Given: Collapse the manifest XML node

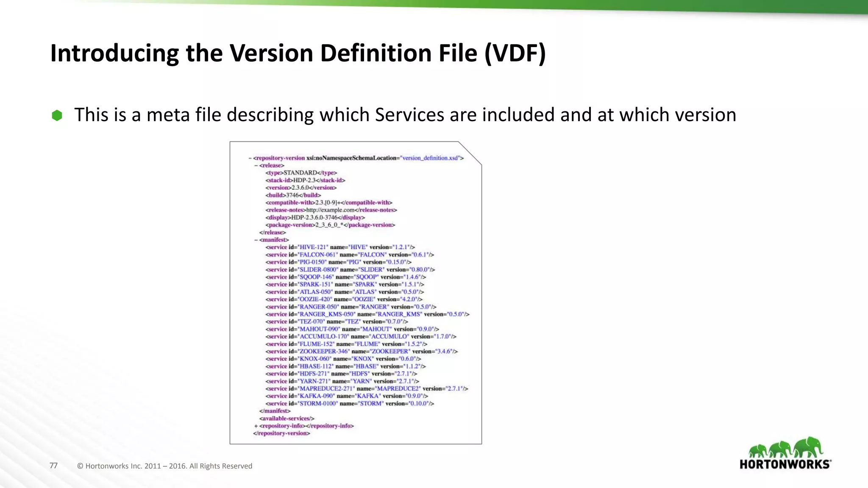Looking at the screenshot, I should 256,240.
